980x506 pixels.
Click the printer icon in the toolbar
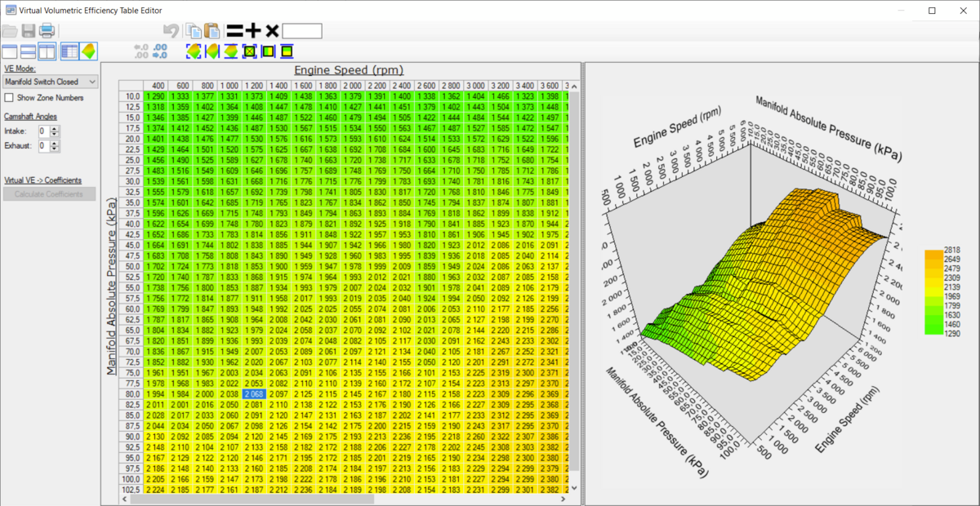coord(47,31)
